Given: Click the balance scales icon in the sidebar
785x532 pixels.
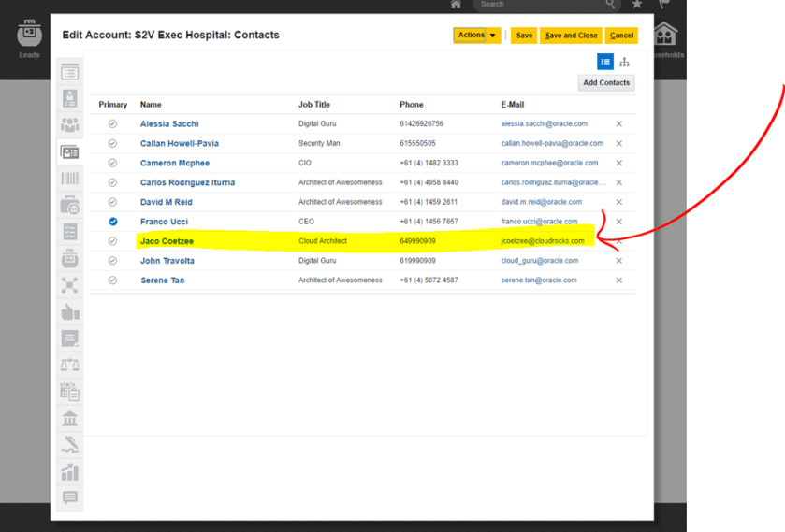Looking at the screenshot, I should [69, 365].
